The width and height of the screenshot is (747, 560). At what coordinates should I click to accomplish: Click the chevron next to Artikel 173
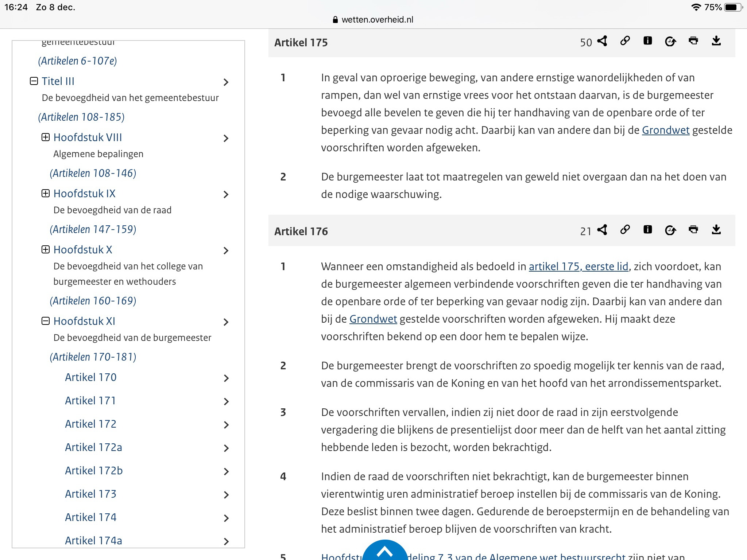tap(226, 495)
